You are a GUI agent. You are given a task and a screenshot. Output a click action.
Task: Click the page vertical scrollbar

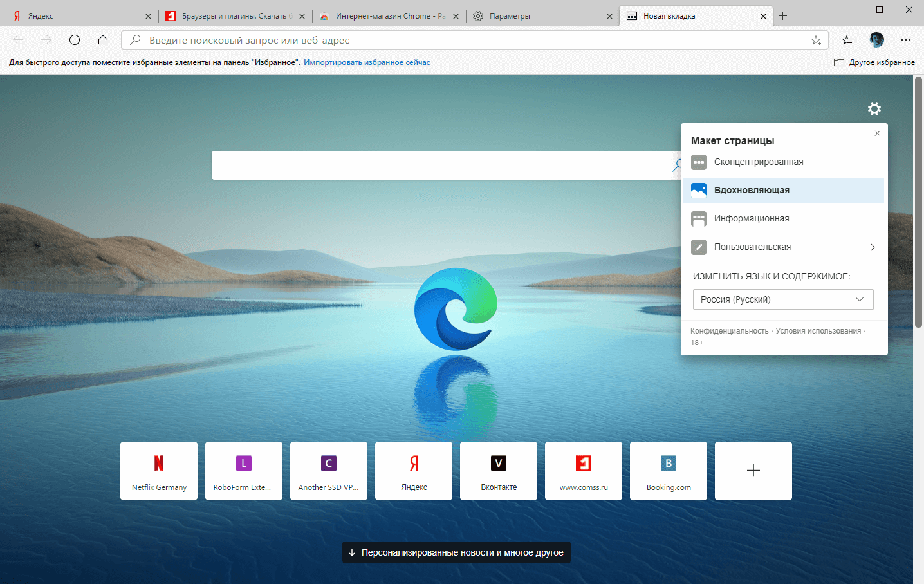point(918,203)
